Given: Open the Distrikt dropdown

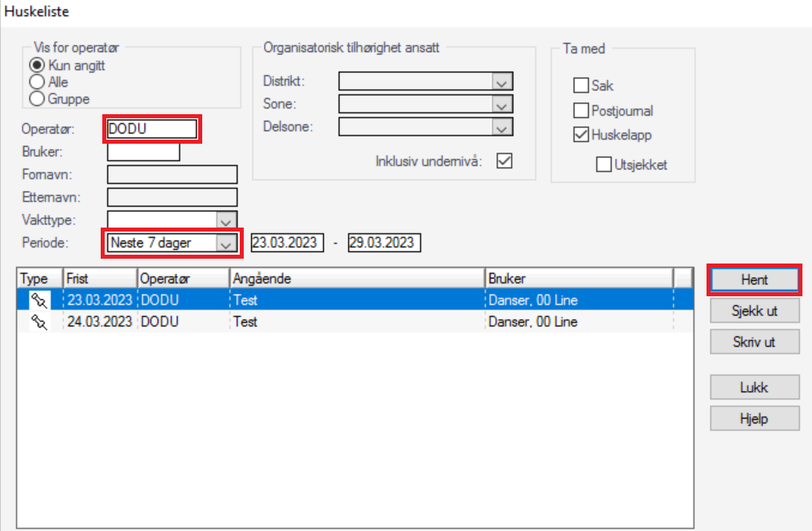Looking at the screenshot, I should (502, 81).
